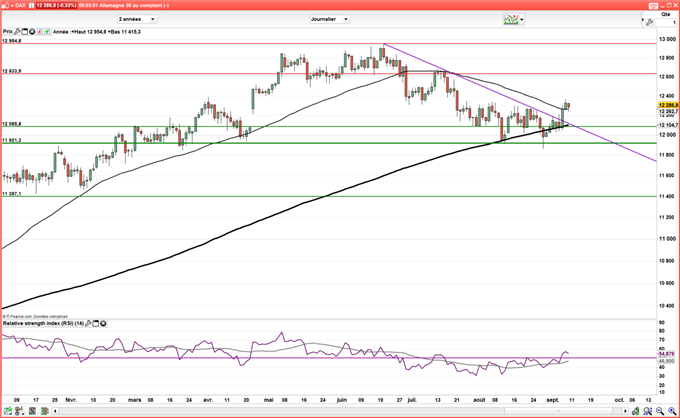Click the Prix panel round close icon
The width and height of the screenshot is (680, 418).
coord(32,32)
